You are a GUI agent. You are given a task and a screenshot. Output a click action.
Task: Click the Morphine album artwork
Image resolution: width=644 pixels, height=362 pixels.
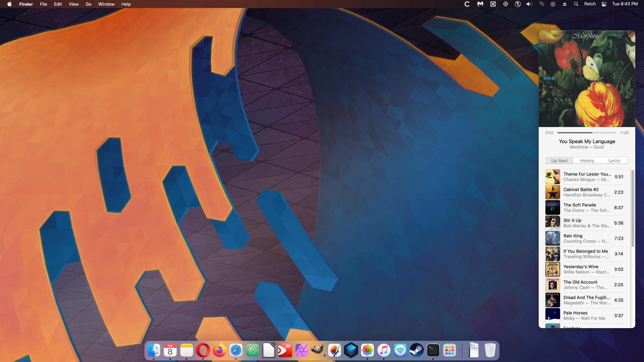[587, 79]
